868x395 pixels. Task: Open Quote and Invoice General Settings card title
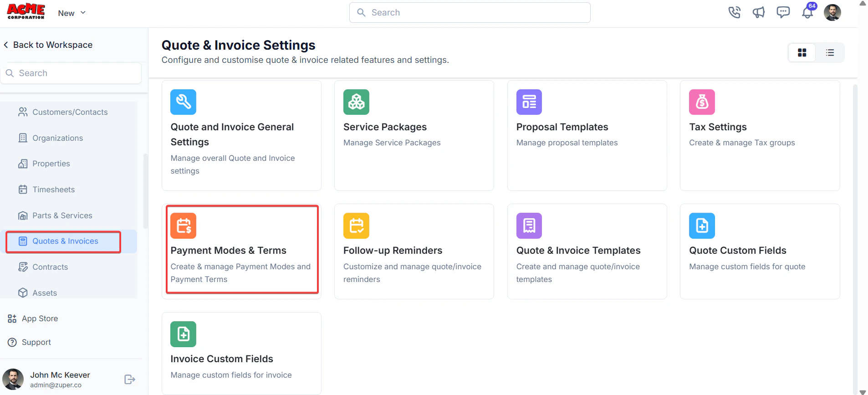coord(232,134)
